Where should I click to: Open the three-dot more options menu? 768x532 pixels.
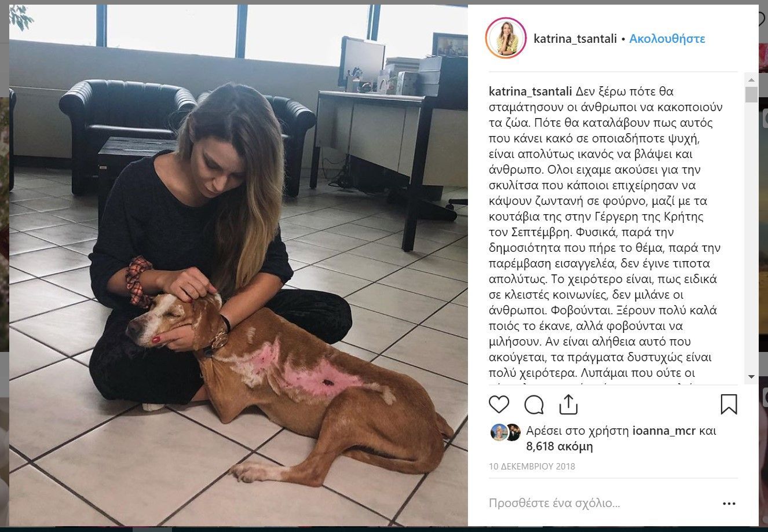pos(729,503)
